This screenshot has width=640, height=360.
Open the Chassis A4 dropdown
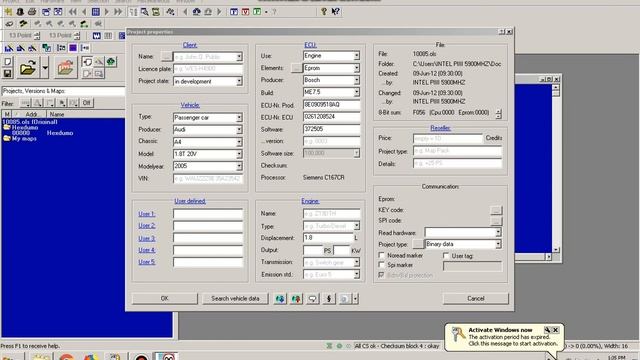[x=239, y=142]
